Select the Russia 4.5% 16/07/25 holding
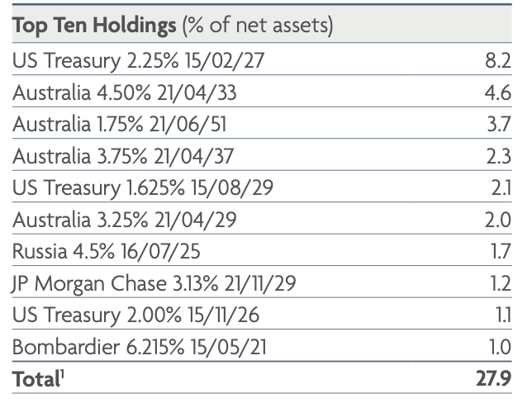The image size is (532, 403). pos(102,253)
